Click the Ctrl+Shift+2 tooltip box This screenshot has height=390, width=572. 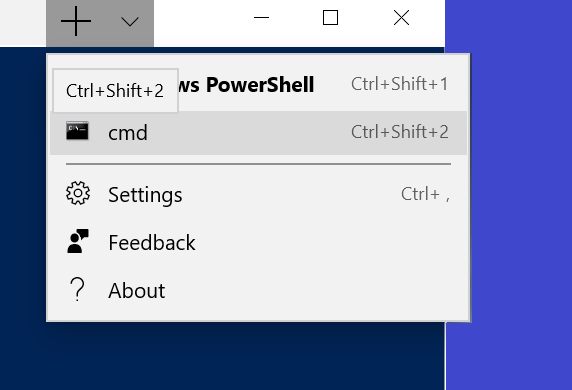115,90
